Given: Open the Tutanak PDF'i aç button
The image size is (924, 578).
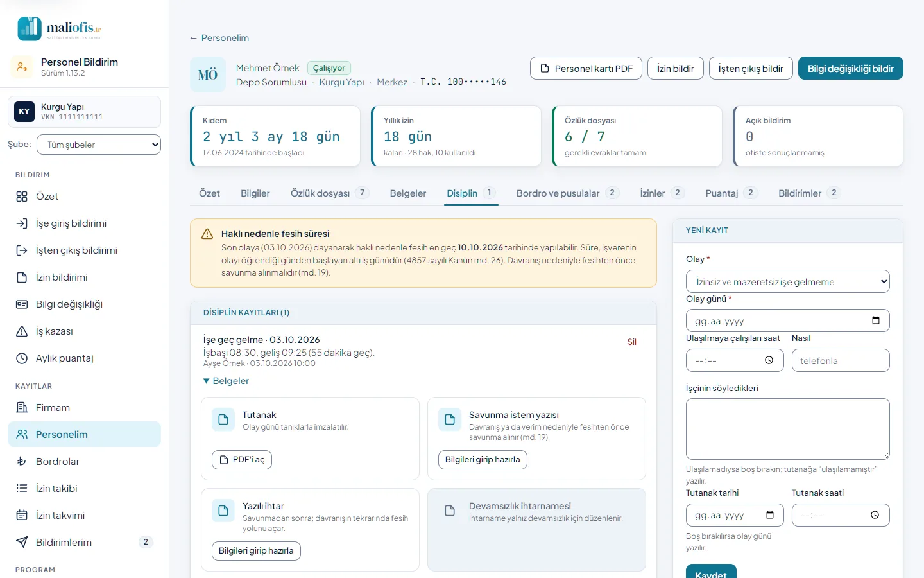Looking at the screenshot, I should coord(242,460).
